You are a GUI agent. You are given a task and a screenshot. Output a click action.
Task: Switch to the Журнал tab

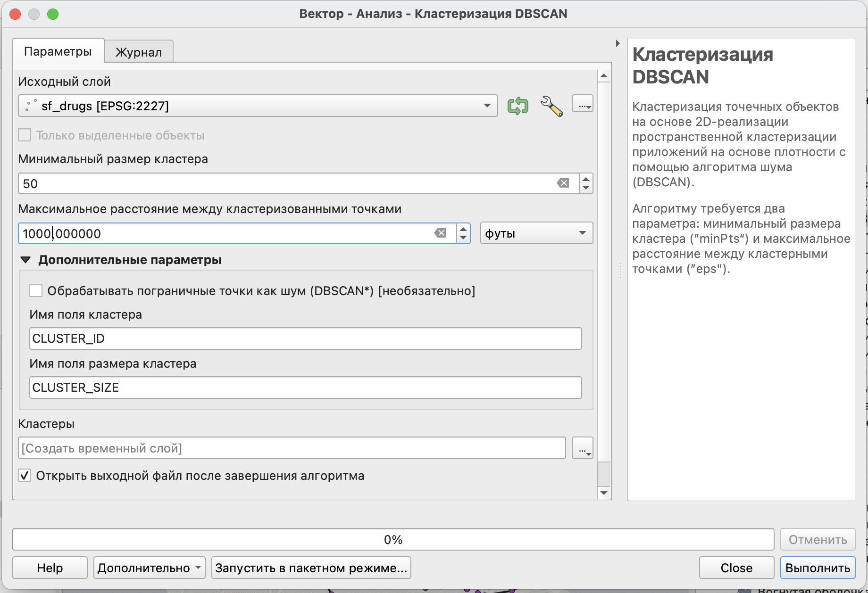click(139, 51)
